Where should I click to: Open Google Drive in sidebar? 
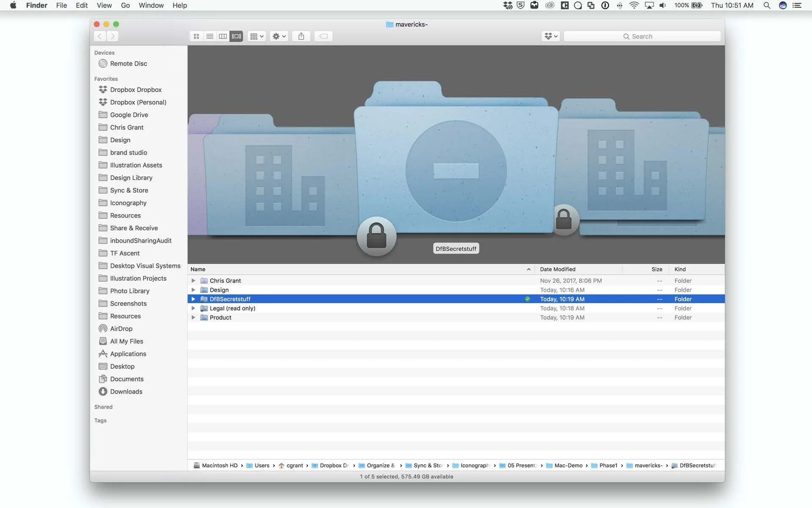[x=129, y=115]
